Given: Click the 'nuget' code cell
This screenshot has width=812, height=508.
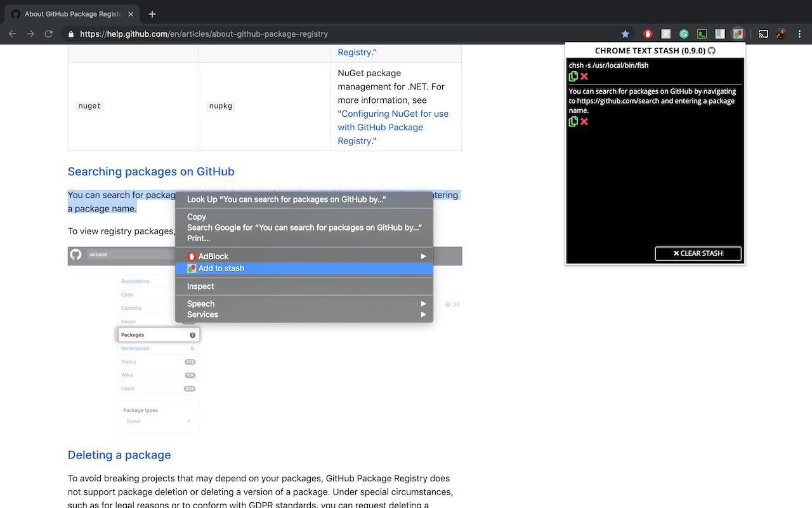Looking at the screenshot, I should pyautogui.click(x=89, y=106).
